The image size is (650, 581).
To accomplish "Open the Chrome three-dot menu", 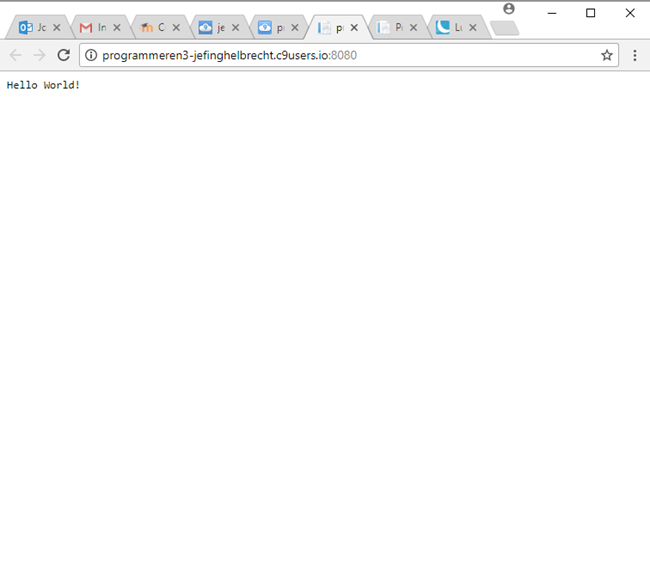I will point(635,55).
